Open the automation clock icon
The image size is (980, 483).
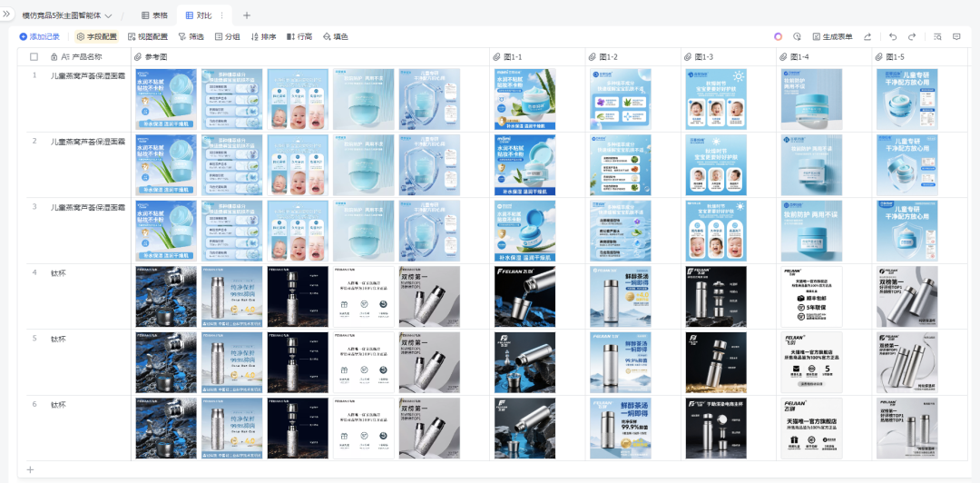click(797, 37)
